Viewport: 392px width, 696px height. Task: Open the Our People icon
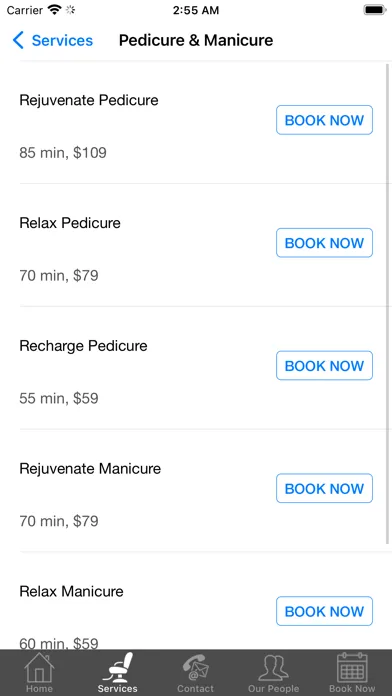(x=273, y=668)
